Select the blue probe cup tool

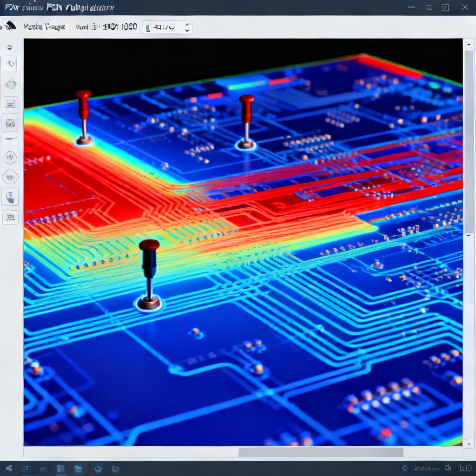pyautogui.click(x=10, y=197)
